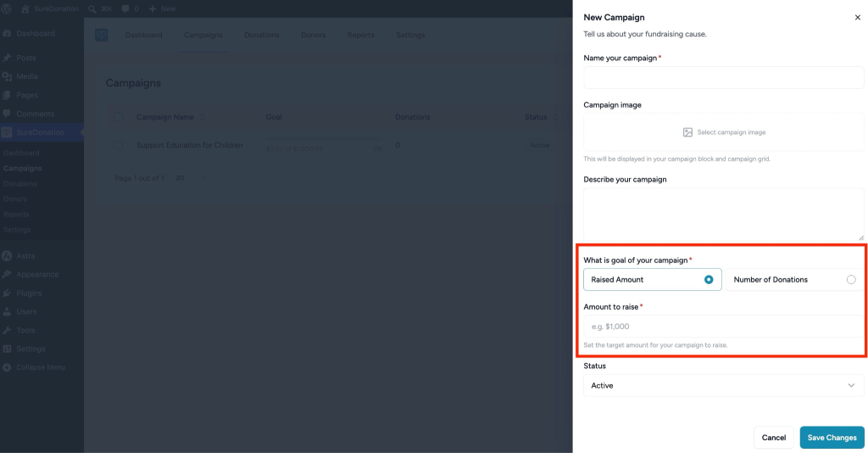868x453 pixels.
Task: Click the Astra icon in sidebar
Action: click(x=7, y=256)
